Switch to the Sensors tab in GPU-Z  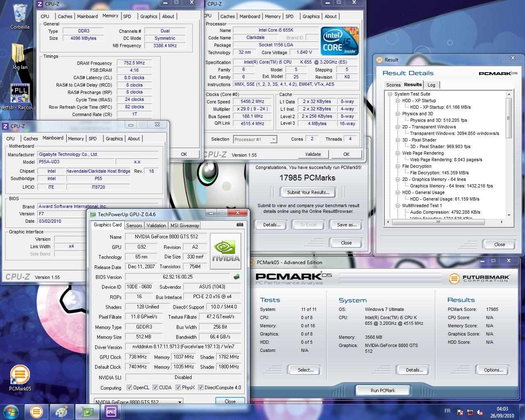click(134, 226)
